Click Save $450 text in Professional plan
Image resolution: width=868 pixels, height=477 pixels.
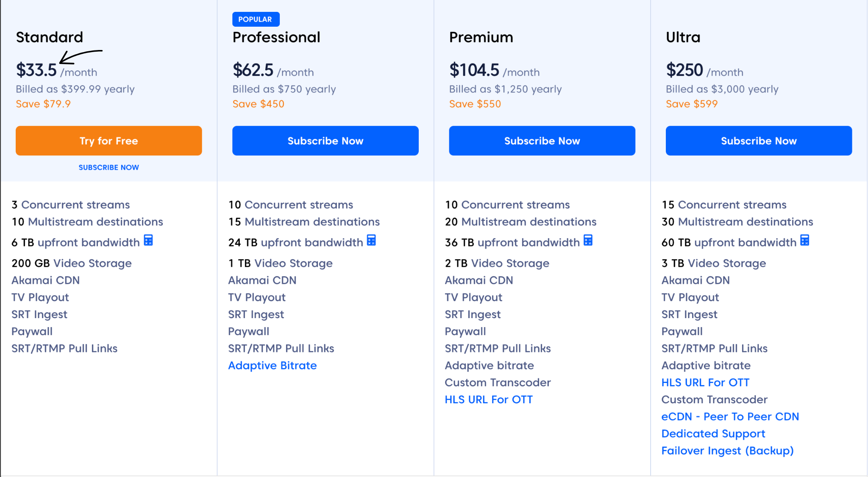point(258,104)
